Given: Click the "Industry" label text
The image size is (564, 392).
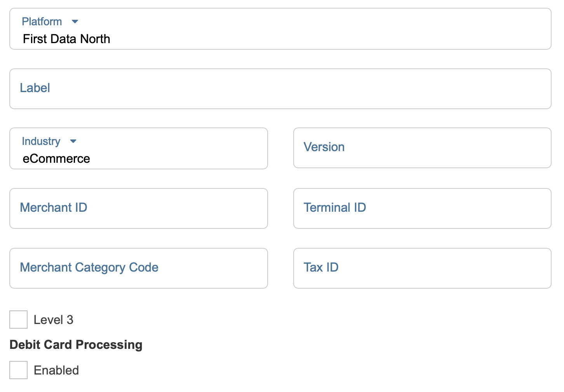Looking at the screenshot, I should pyautogui.click(x=41, y=141).
